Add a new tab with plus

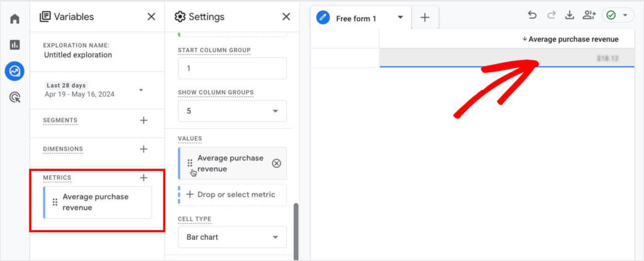(x=425, y=17)
